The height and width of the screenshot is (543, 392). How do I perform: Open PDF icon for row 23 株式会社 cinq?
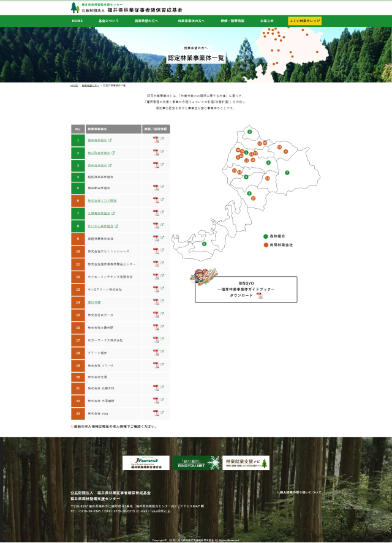point(156,413)
